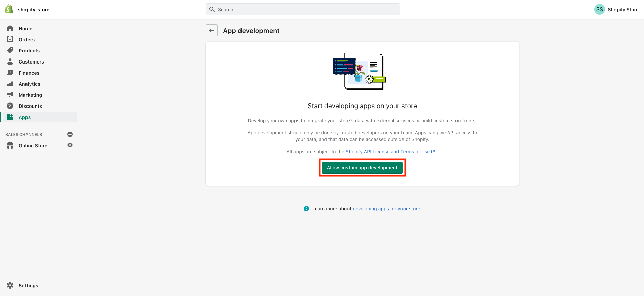Click the external link icon after Terms of Use
The height and width of the screenshot is (296, 644).
pyautogui.click(x=433, y=152)
